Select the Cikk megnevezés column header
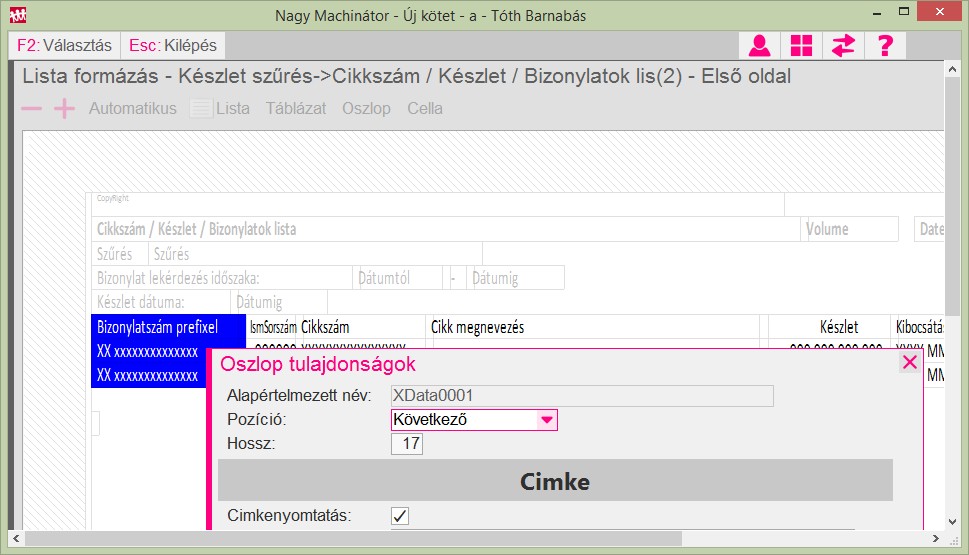 point(593,327)
